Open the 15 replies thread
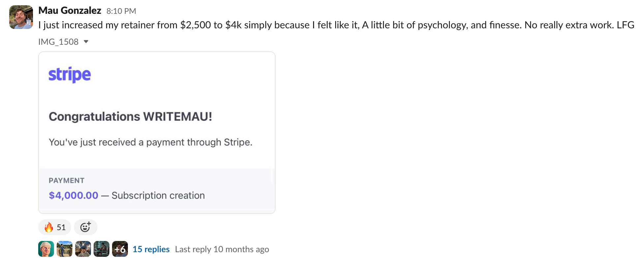Screen dimensions: 644x266 coord(151,249)
